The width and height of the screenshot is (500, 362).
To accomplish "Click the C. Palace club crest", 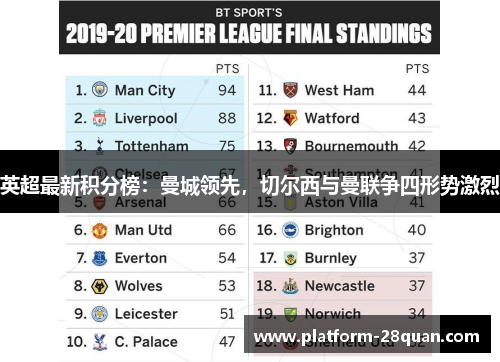I will tap(99, 342).
